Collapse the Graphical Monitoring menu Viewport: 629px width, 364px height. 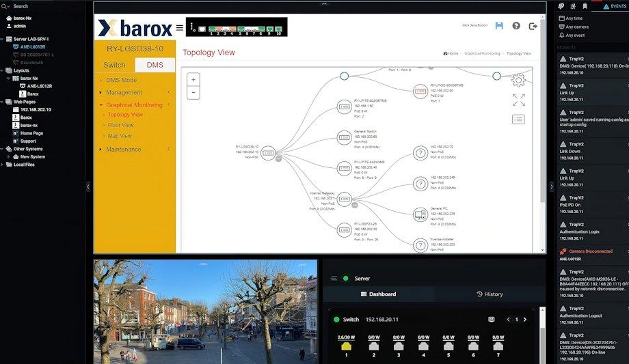[135, 105]
